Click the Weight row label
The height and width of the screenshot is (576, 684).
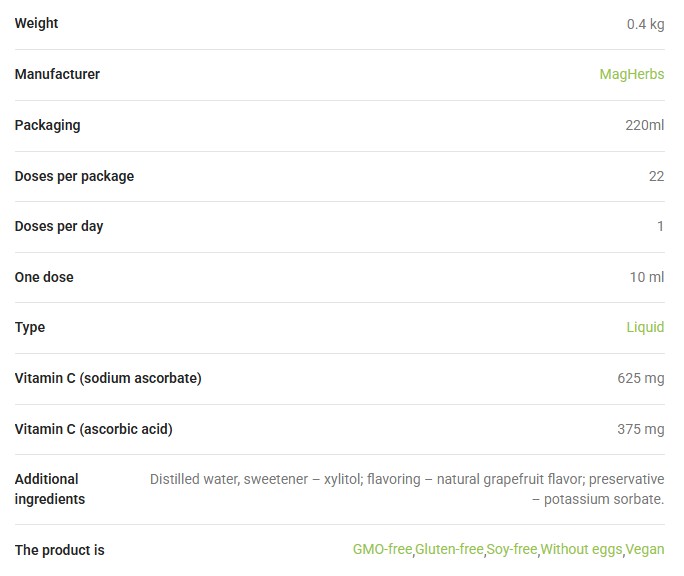[x=36, y=23]
